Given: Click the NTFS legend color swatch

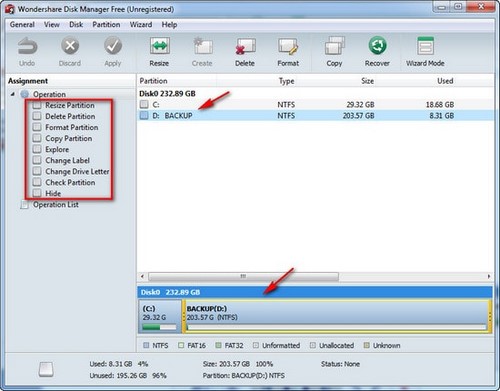Looking at the screenshot, I should click(x=146, y=345).
